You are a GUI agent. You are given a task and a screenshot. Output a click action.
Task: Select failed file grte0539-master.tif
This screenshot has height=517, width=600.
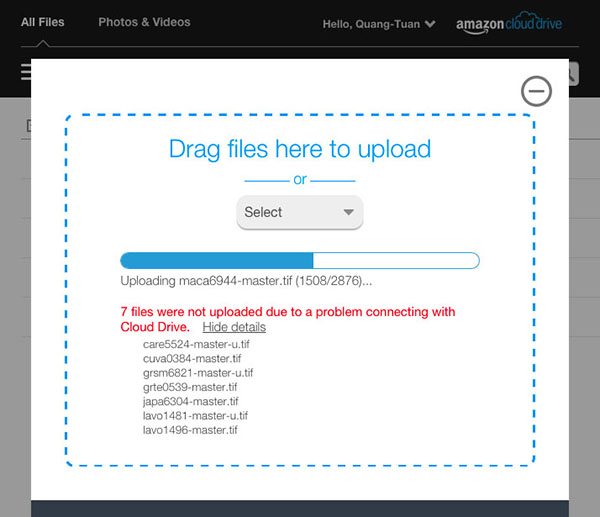190,387
